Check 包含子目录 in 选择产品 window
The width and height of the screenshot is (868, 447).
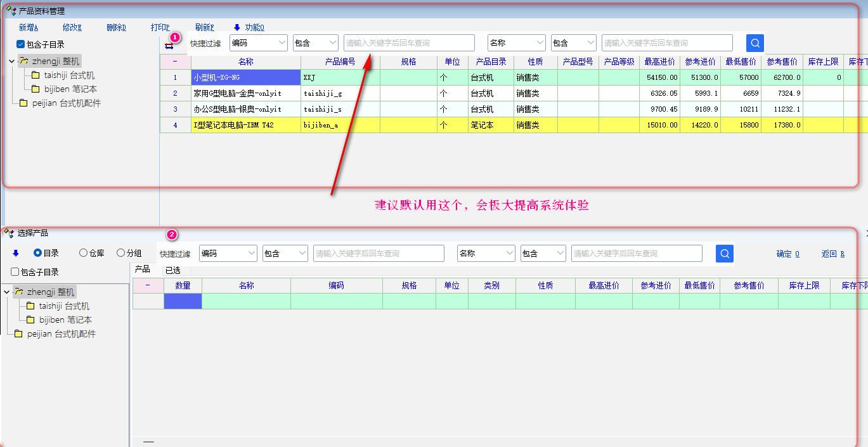[x=15, y=272]
